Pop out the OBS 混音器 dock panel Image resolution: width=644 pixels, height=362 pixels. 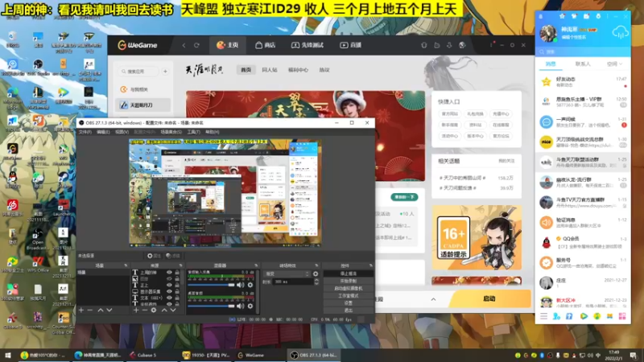(x=256, y=265)
